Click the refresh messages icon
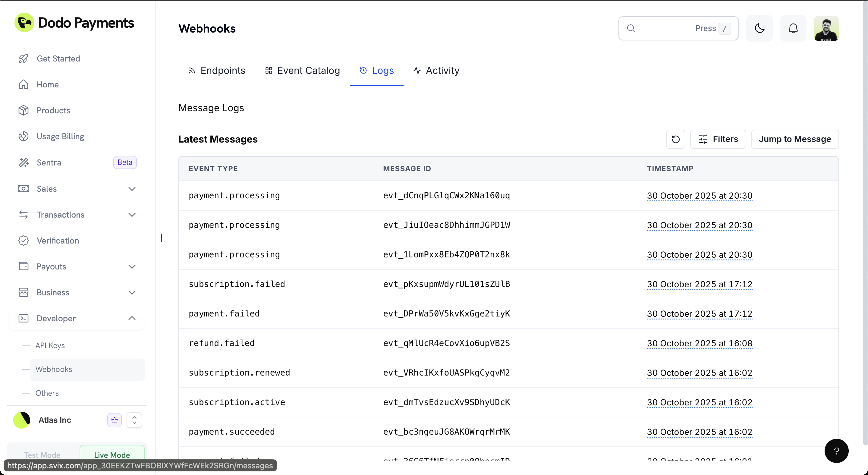Viewport: 868px width, 475px height. pos(675,139)
